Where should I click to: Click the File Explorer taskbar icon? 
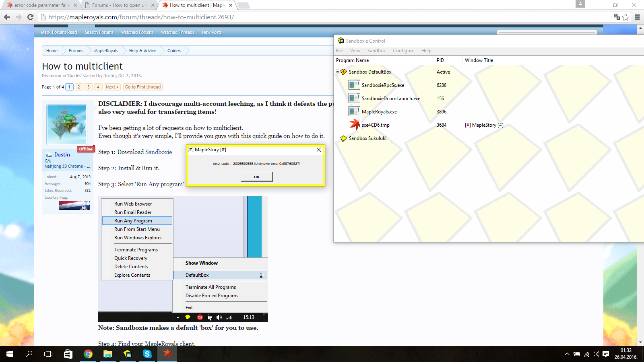click(x=107, y=354)
